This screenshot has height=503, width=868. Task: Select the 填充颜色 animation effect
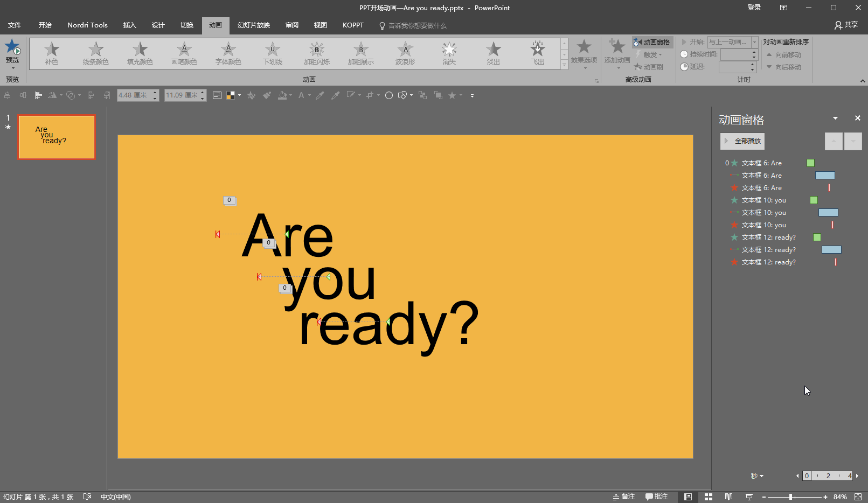point(140,54)
